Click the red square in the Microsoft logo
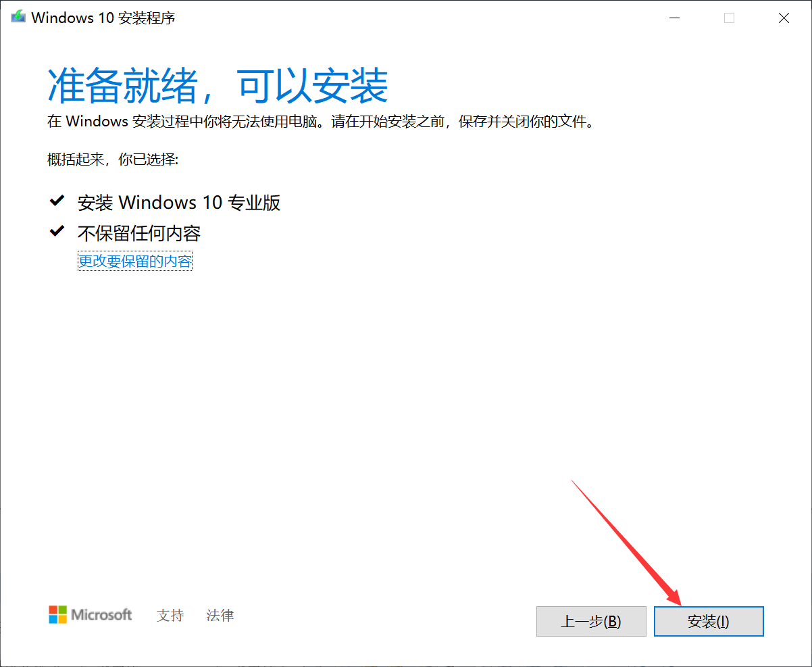The height and width of the screenshot is (667, 812). [x=53, y=610]
